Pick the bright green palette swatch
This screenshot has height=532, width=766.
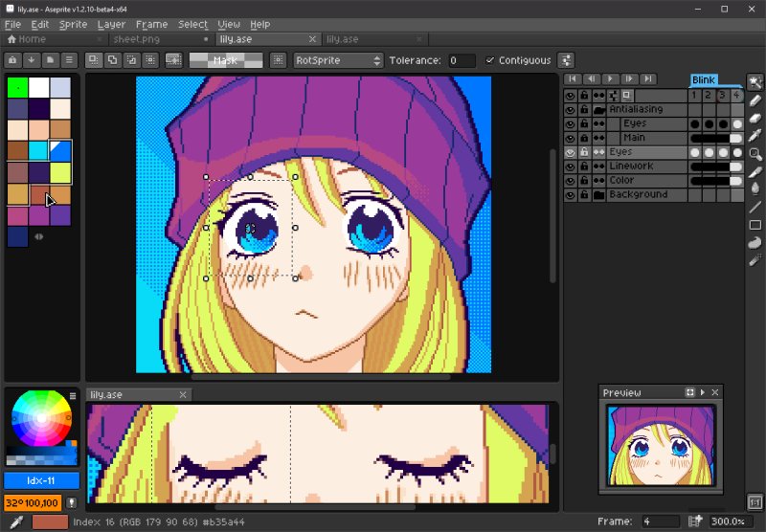click(17, 87)
